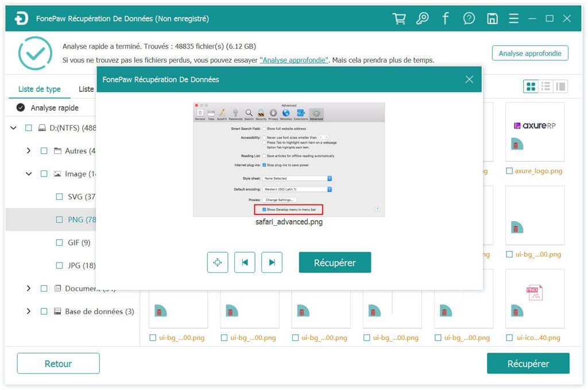Click the Autres folder icon
588x390 pixels.
click(57, 150)
